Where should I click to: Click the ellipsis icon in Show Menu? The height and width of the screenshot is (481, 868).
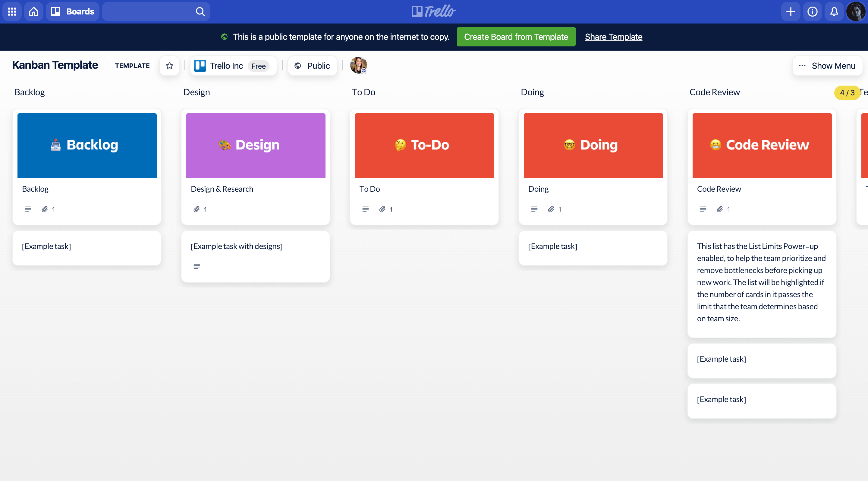pos(802,66)
